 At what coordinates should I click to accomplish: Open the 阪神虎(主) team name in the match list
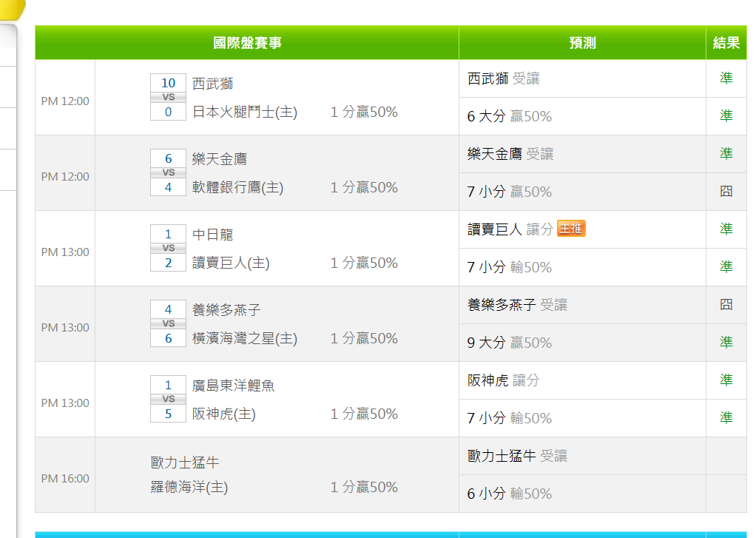[223, 414]
